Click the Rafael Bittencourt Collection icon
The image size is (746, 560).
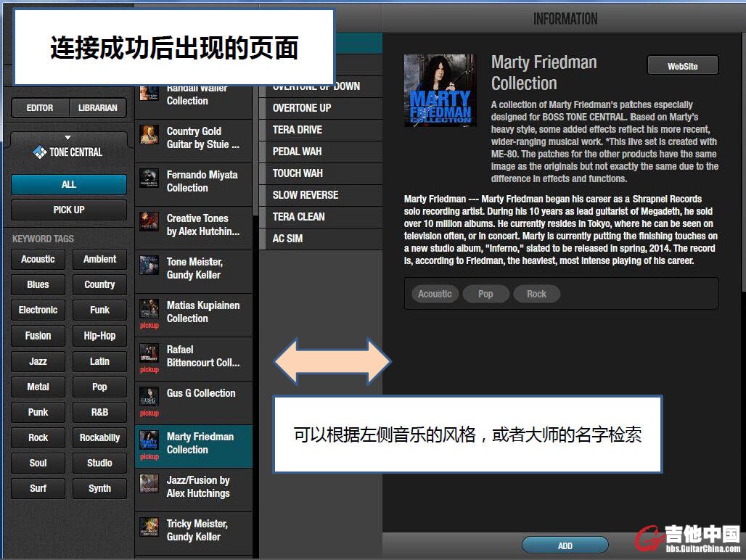(149, 353)
